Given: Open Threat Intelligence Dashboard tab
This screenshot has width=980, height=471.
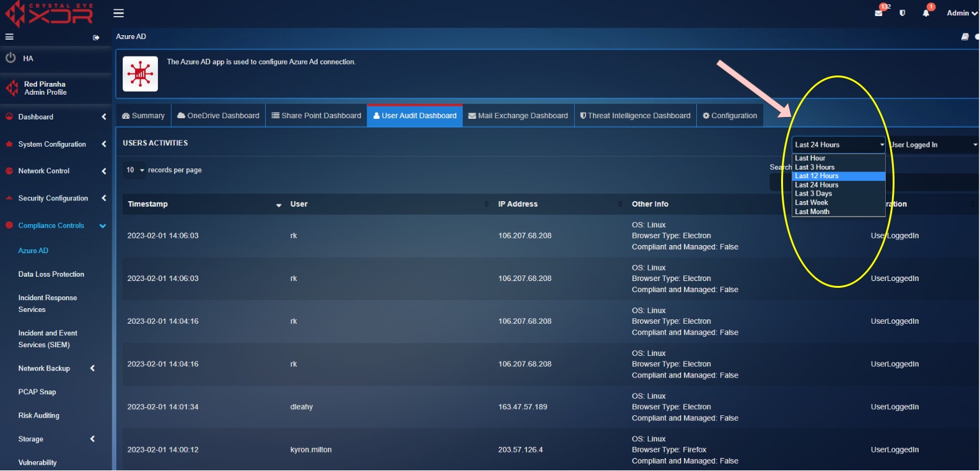Looking at the screenshot, I should (x=635, y=116).
